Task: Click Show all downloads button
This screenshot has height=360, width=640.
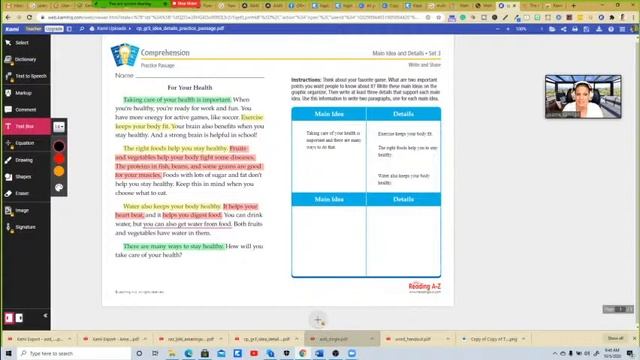Action: point(616,338)
